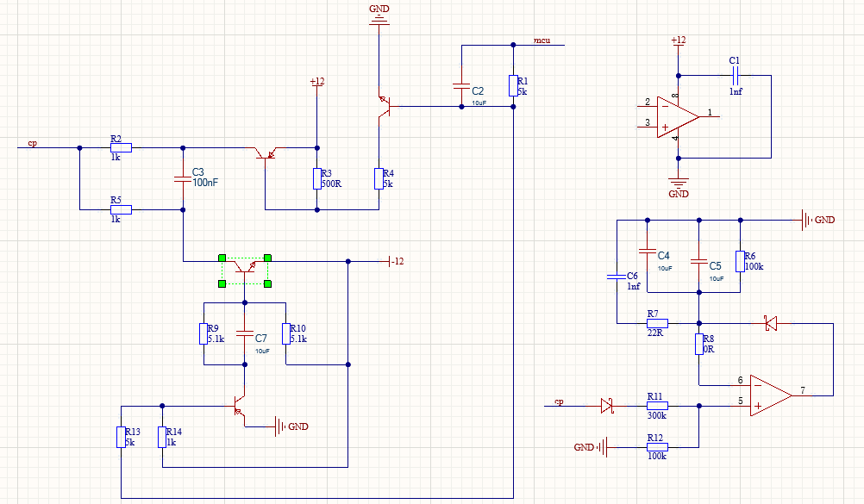Select the diode feeding resistor R11
Image resolution: width=864 pixels, height=504 pixels.
[607, 407]
